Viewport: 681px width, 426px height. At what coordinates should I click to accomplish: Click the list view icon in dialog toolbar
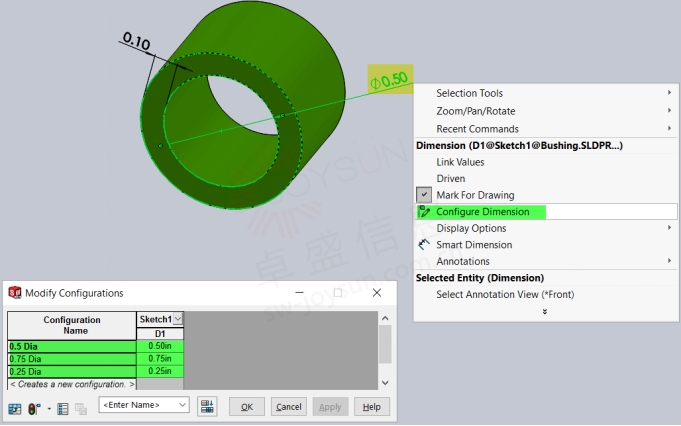coord(63,408)
